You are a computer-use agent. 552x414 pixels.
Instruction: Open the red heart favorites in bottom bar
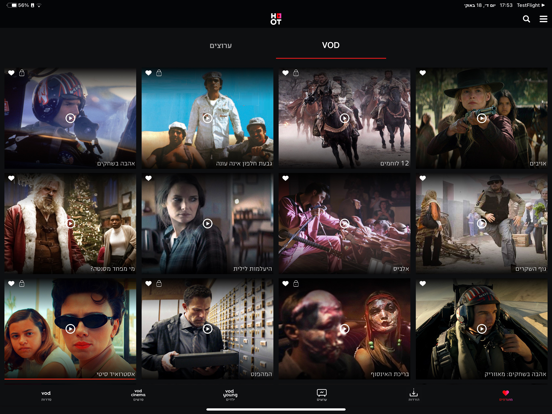tap(506, 395)
